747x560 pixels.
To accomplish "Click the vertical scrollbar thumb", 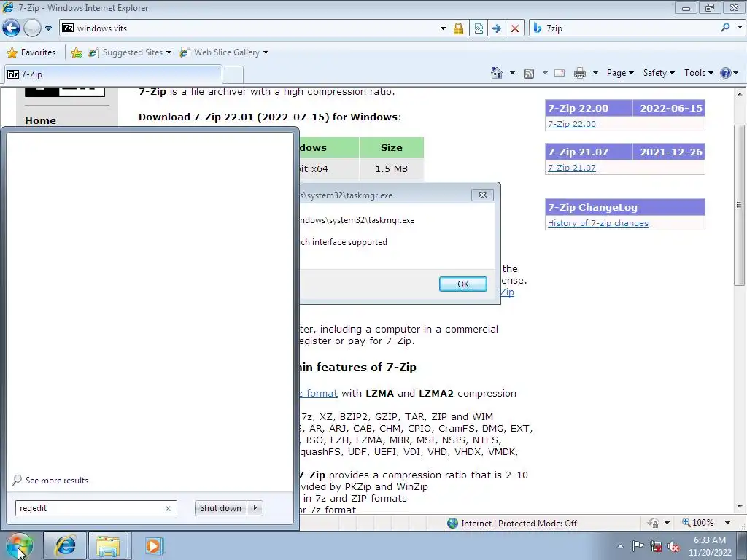I will pos(740,205).
